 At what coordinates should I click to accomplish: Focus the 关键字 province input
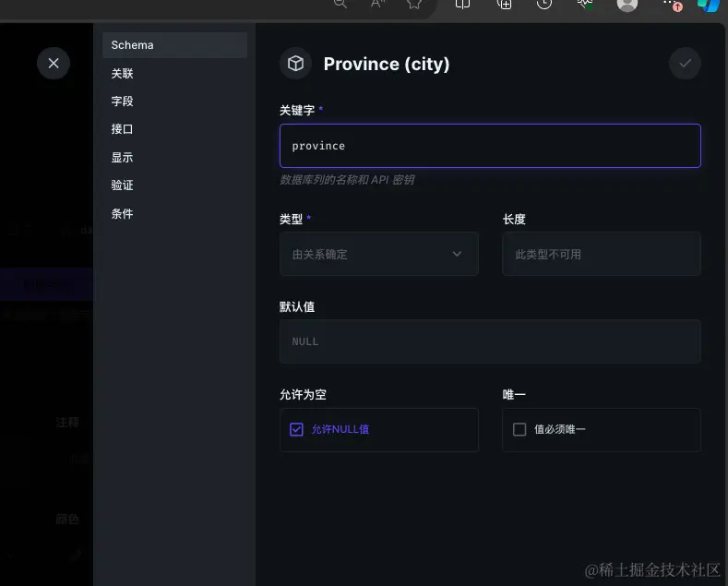[490, 146]
